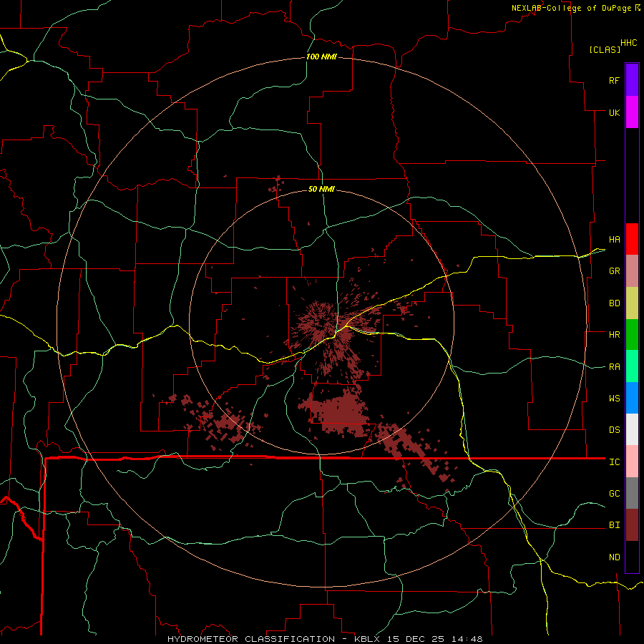The image size is (644, 644).
Task: Click the magenta UK legend swatch
Action: tap(632, 112)
